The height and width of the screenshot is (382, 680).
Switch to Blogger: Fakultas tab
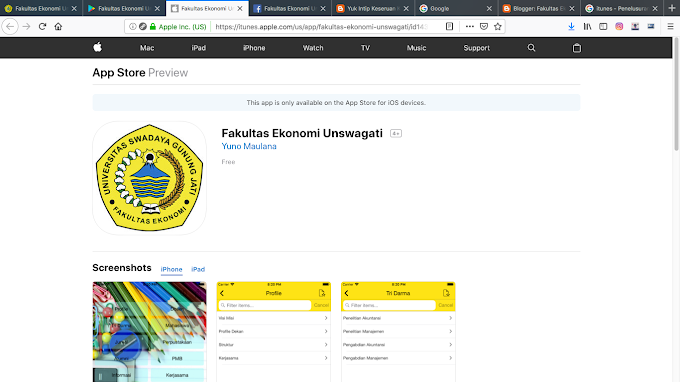[538, 8]
